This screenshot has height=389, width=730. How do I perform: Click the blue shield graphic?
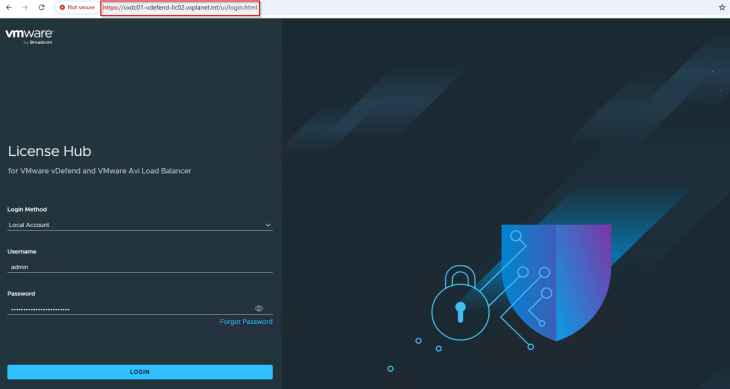tap(556, 282)
